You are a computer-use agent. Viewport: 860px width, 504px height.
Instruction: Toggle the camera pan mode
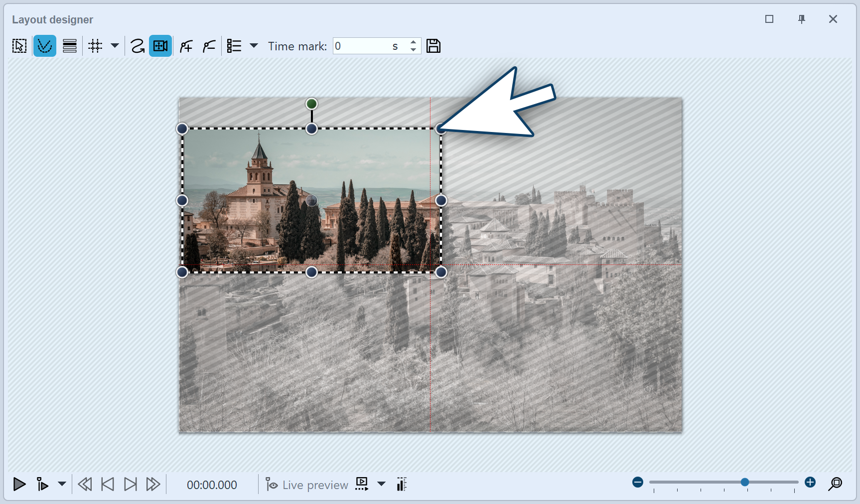tap(160, 45)
